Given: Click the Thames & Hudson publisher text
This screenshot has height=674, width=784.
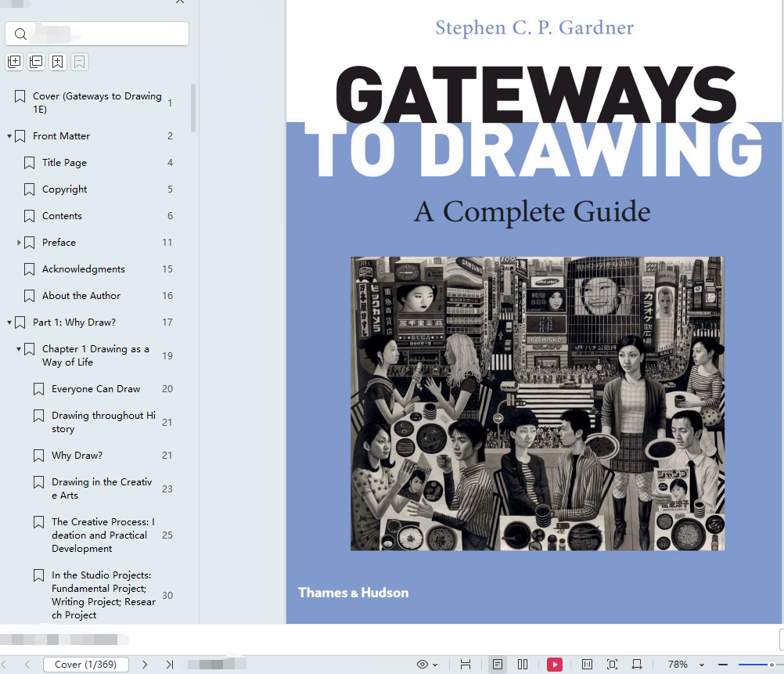Looking at the screenshot, I should (x=353, y=593).
